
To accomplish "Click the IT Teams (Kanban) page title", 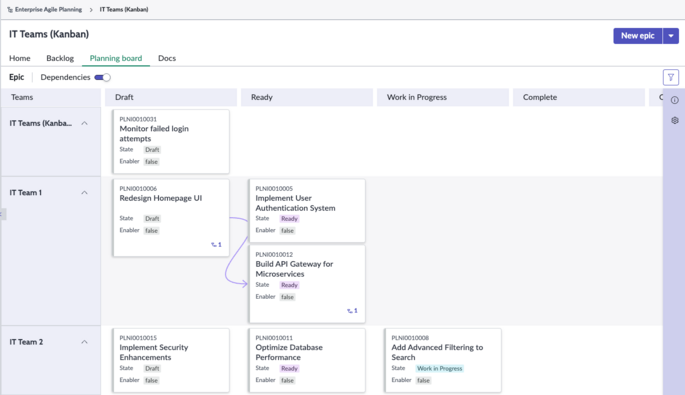I will click(49, 34).
